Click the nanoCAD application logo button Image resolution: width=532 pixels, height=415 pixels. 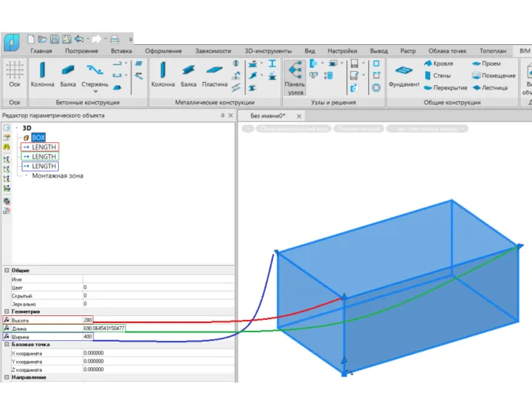[12, 43]
